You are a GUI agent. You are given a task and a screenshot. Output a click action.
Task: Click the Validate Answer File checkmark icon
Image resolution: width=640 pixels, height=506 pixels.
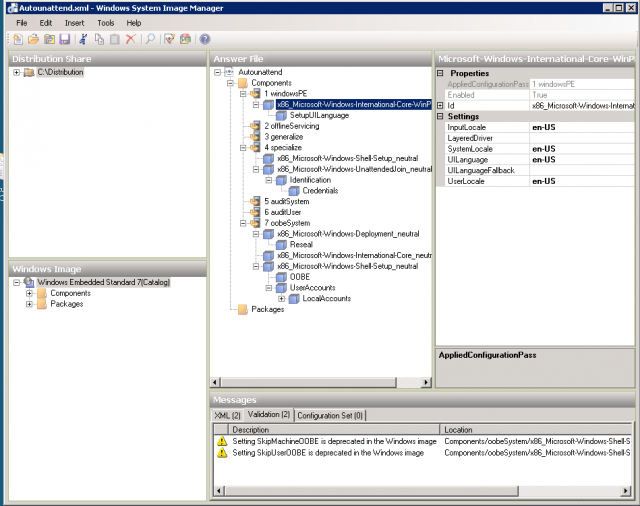coord(169,39)
